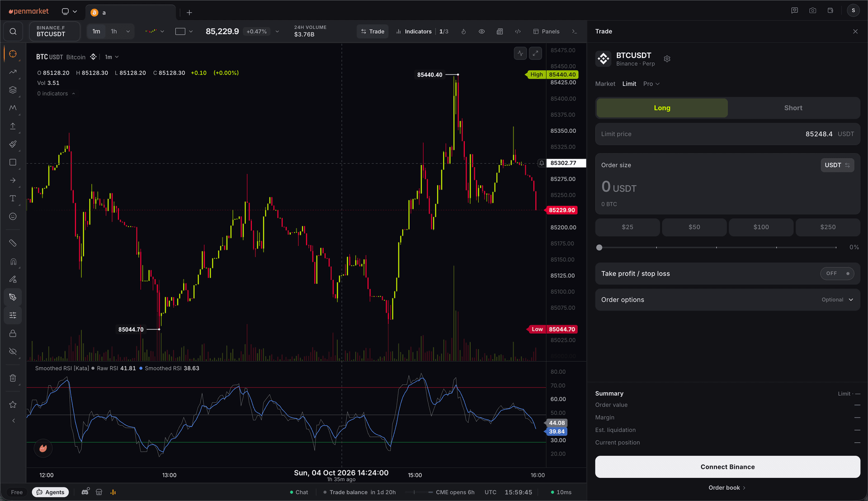868x501 pixels.
Task: Select the Long side
Action: point(662,108)
